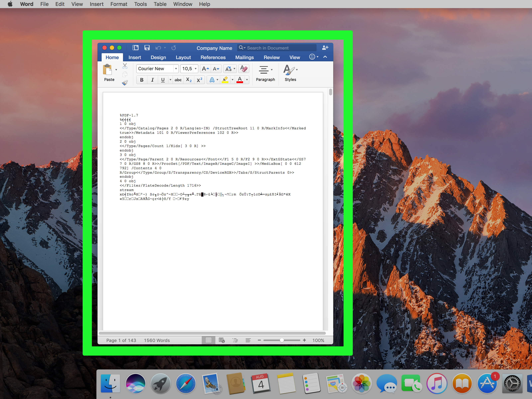Apply Superscript formatting

click(199, 80)
